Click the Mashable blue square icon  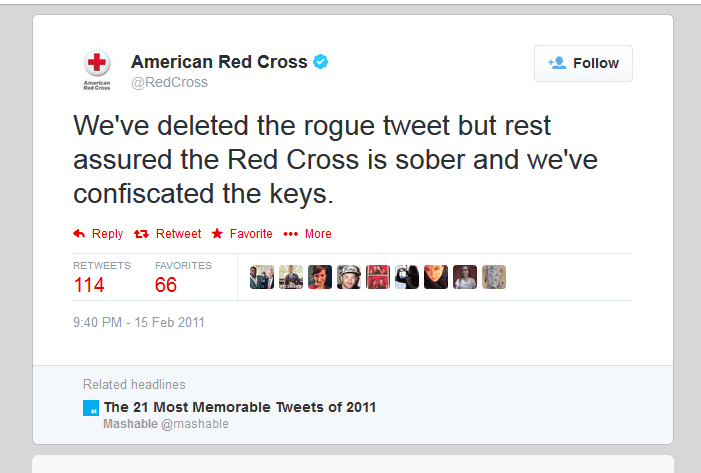(91, 408)
